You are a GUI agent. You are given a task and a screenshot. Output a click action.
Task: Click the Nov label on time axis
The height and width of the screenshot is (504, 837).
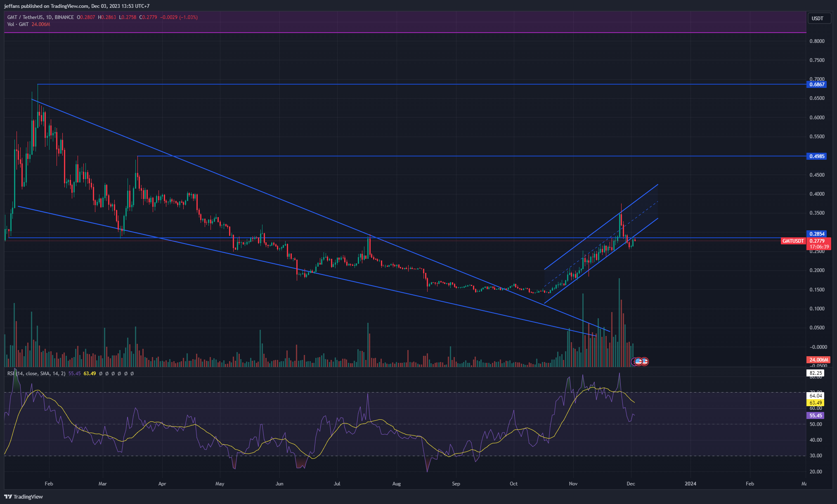coord(573,484)
